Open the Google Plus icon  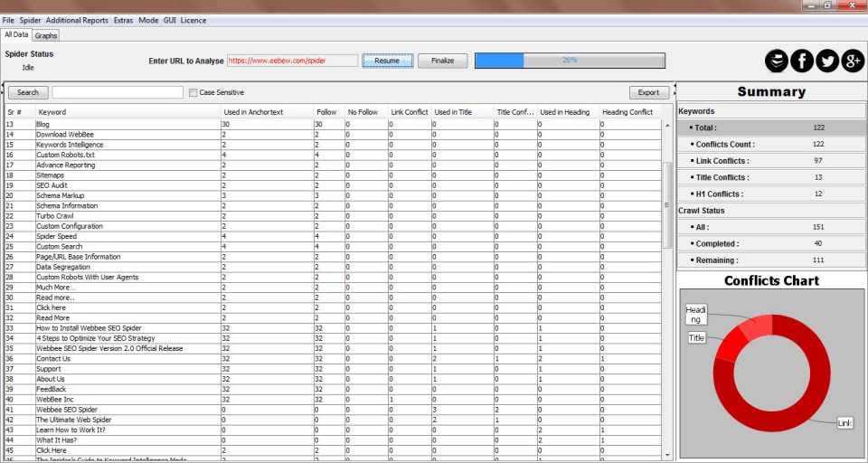[x=853, y=61]
